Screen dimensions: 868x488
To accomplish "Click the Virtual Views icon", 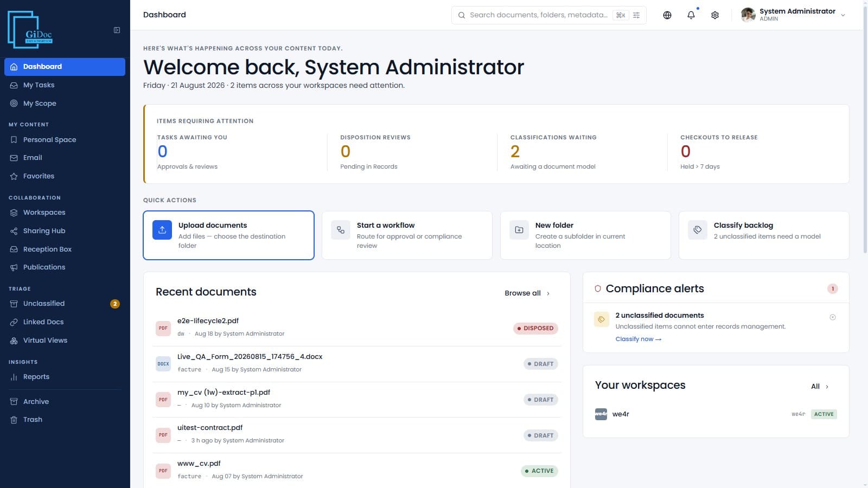I will [x=14, y=341].
